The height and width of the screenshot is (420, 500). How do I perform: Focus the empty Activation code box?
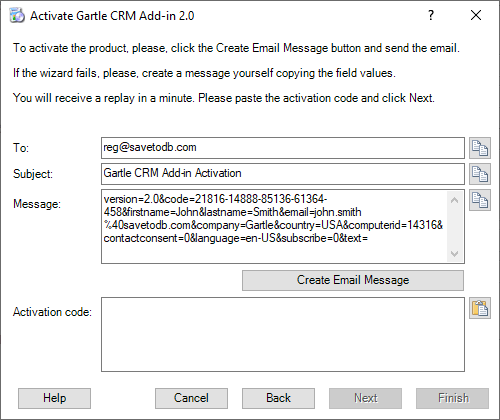tap(283, 334)
